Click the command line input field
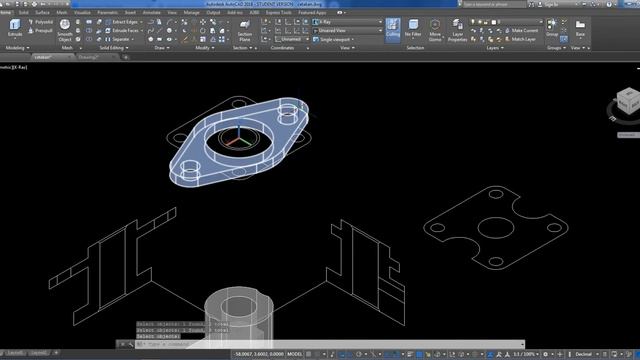Viewport: 640px width, 360px height. [x=330, y=344]
